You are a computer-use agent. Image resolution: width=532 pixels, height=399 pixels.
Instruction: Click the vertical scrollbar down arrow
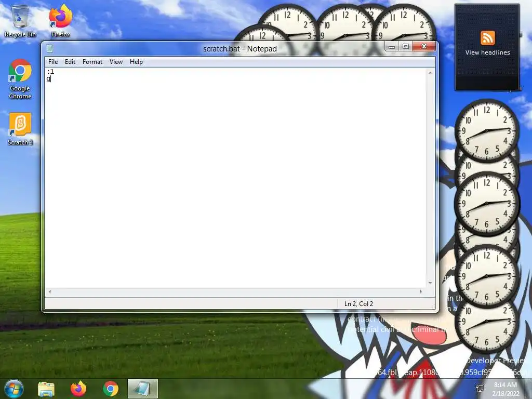[x=430, y=283]
